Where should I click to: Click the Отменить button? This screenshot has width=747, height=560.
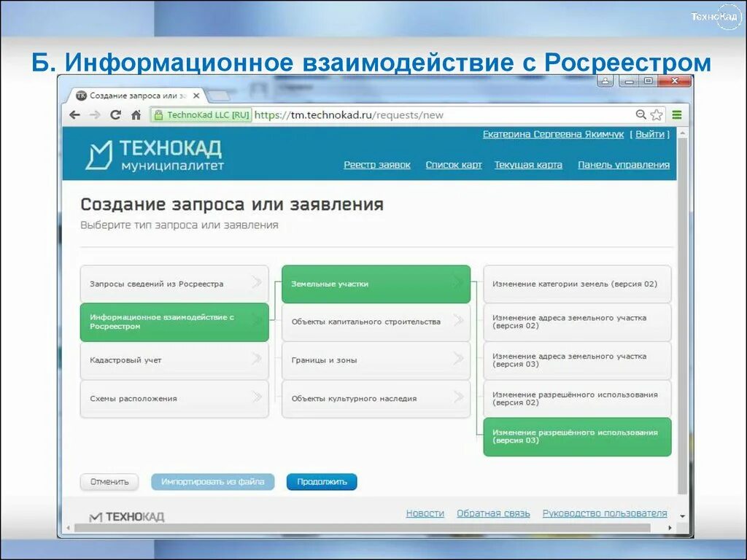pyautogui.click(x=109, y=482)
